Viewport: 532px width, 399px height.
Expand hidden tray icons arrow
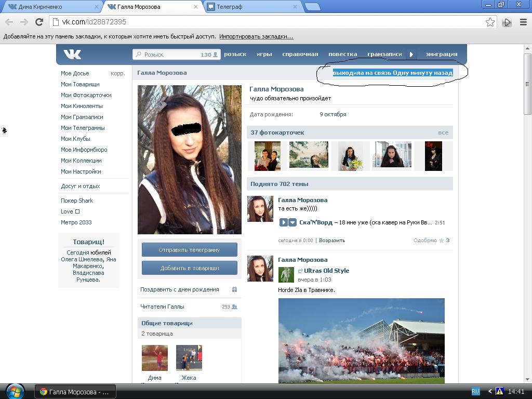(x=490, y=392)
